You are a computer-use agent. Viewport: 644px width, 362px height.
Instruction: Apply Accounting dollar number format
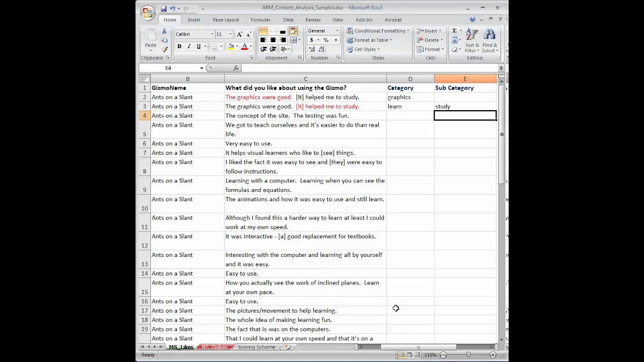[311, 40]
